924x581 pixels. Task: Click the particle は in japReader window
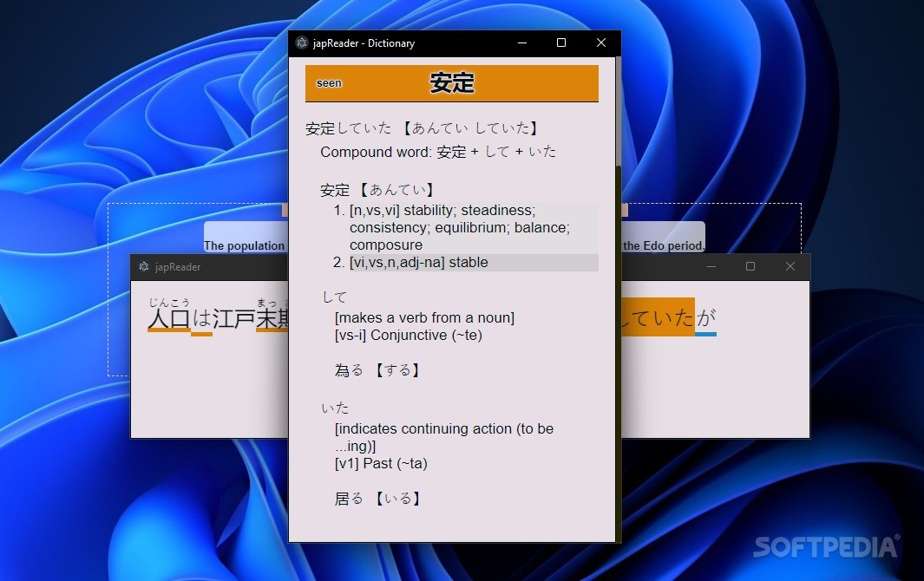tap(201, 319)
